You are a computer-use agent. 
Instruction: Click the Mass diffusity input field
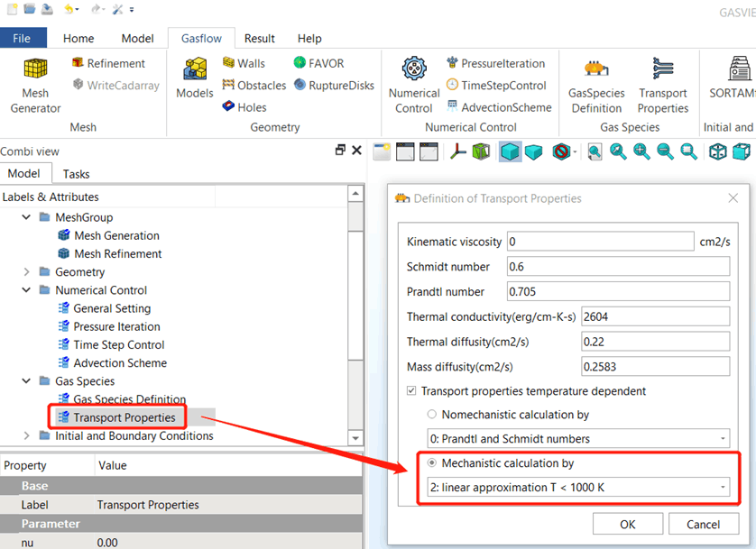tap(656, 367)
